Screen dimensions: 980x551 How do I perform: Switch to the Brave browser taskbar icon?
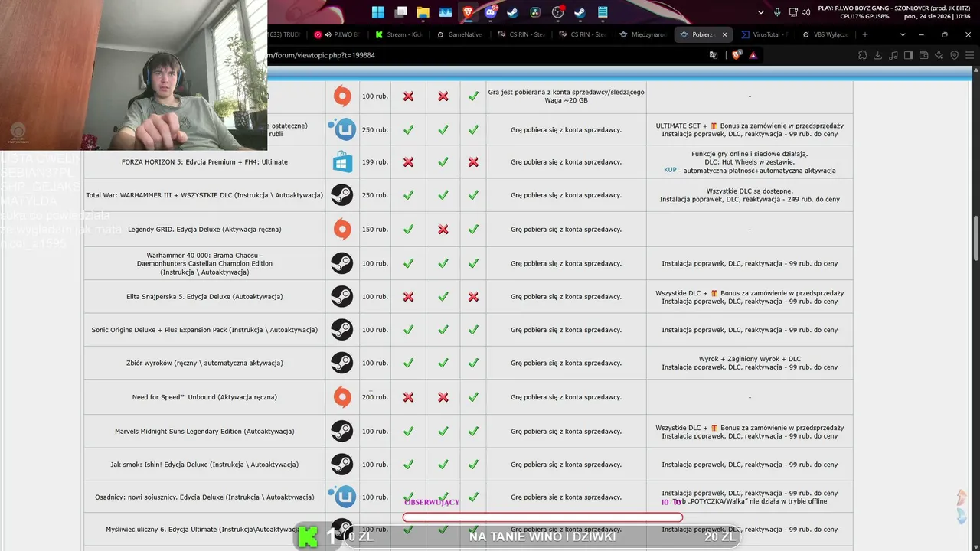[x=468, y=12]
